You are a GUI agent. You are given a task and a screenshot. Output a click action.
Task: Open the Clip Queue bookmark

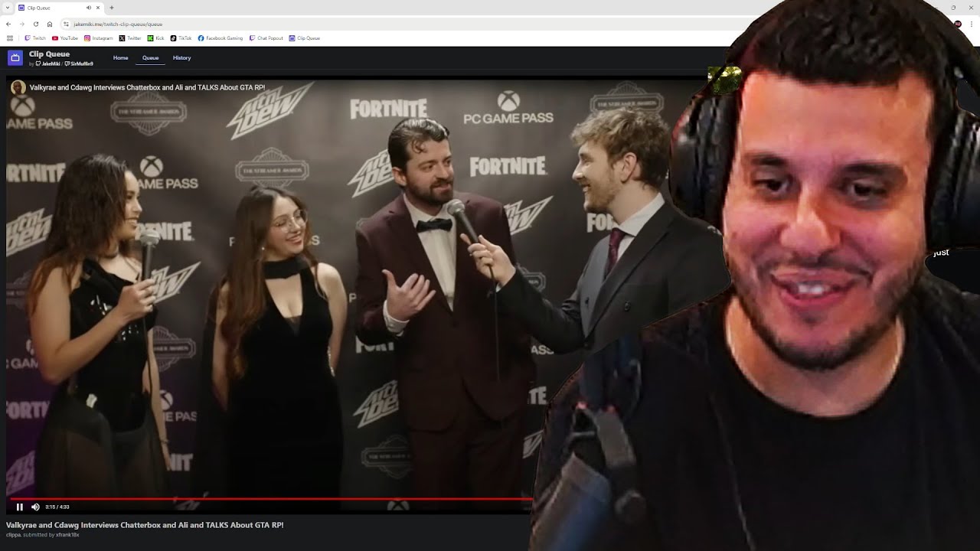click(x=305, y=37)
